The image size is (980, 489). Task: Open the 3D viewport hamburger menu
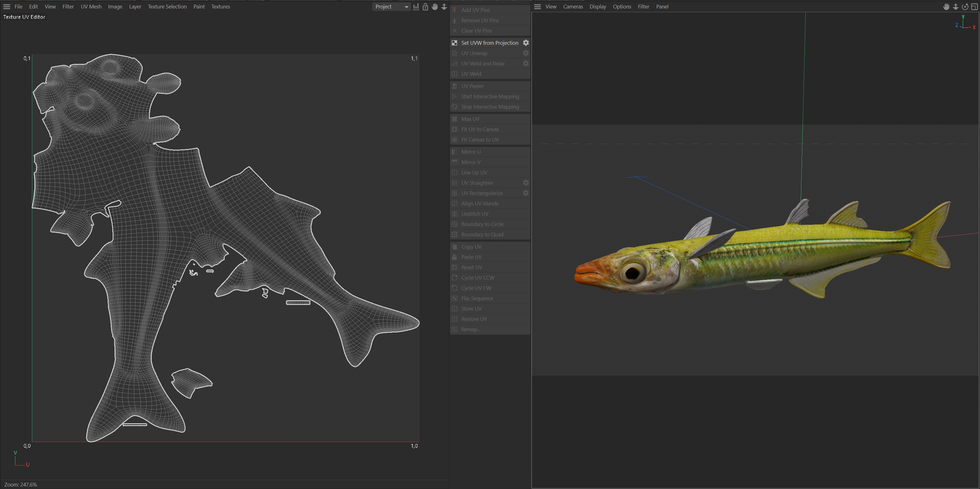coord(537,7)
